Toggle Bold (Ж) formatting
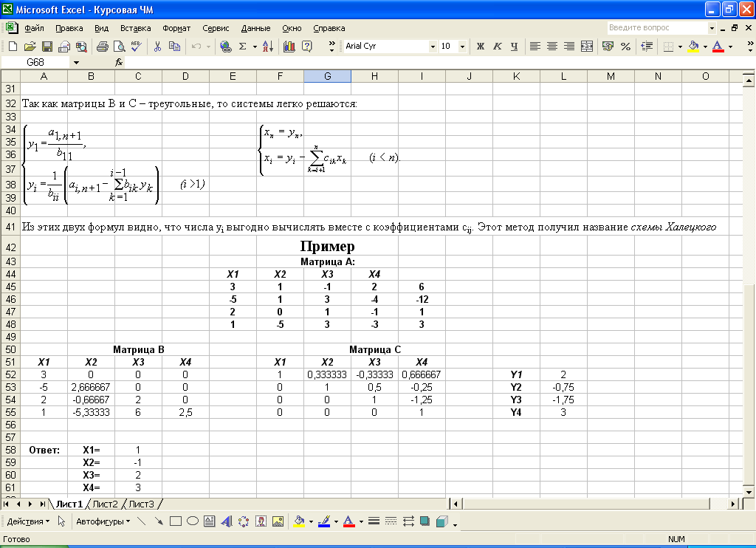Viewport: 756px width, 548px height. [x=480, y=47]
